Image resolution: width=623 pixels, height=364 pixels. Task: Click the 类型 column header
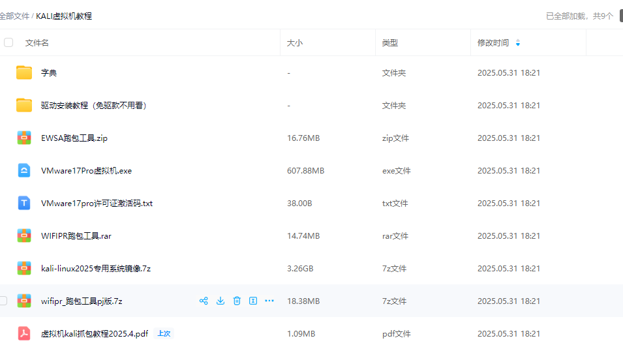(x=389, y=43)
